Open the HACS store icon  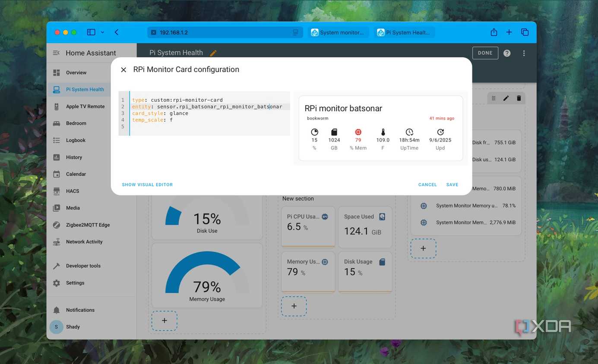pyautogui.click(x=57, y=191)
